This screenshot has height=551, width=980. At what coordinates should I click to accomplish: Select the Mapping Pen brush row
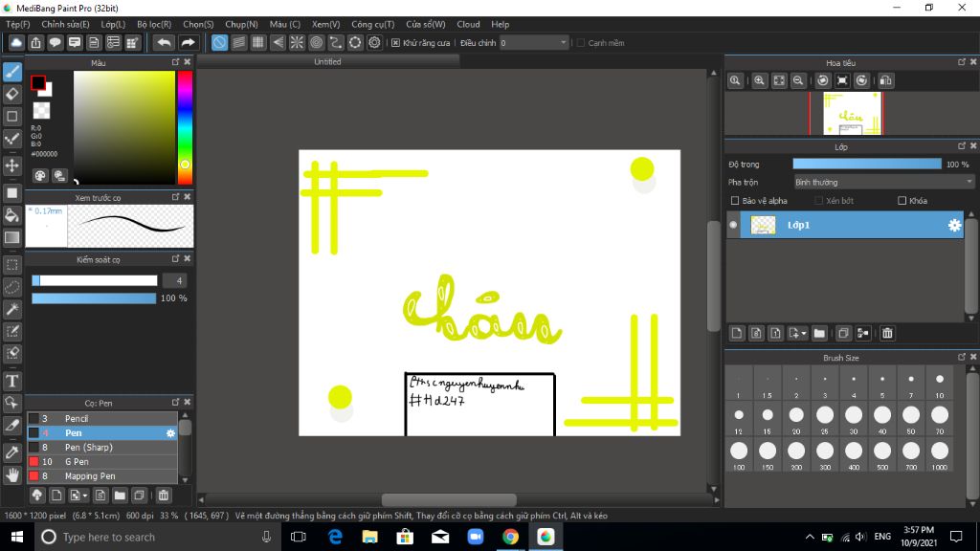pyautogui.click(x=102, y=476)
